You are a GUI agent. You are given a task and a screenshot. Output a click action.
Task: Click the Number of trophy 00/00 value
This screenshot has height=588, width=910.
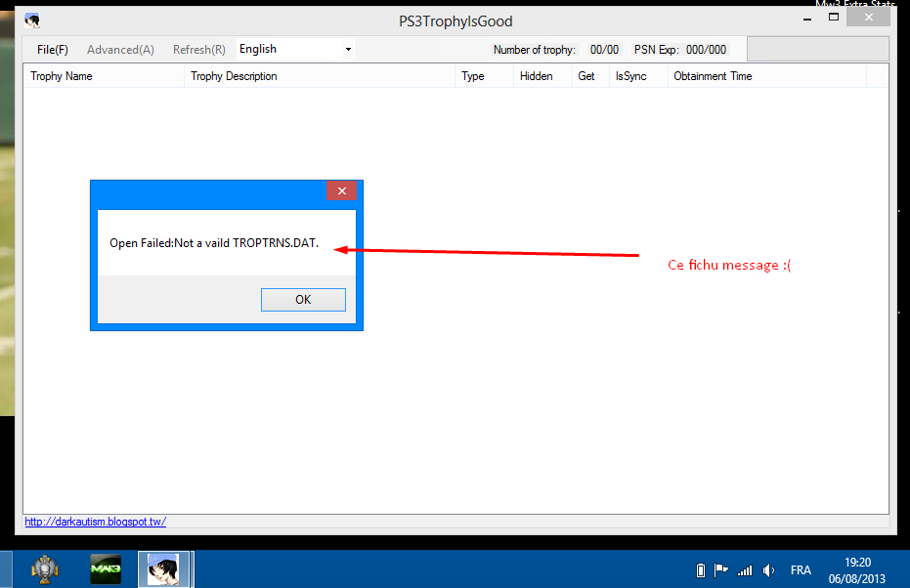click(x=604, y=50)
